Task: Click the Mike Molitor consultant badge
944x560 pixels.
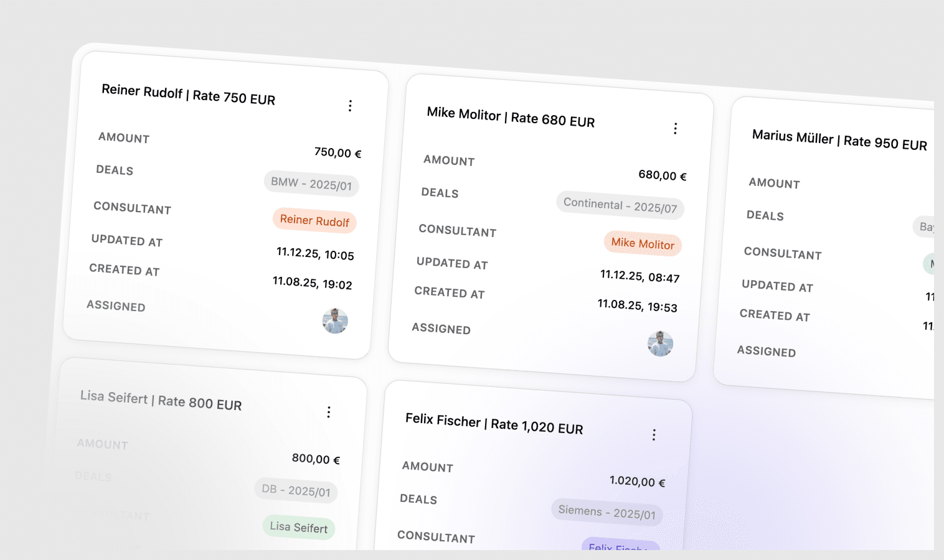Action: tap(643, 243)
